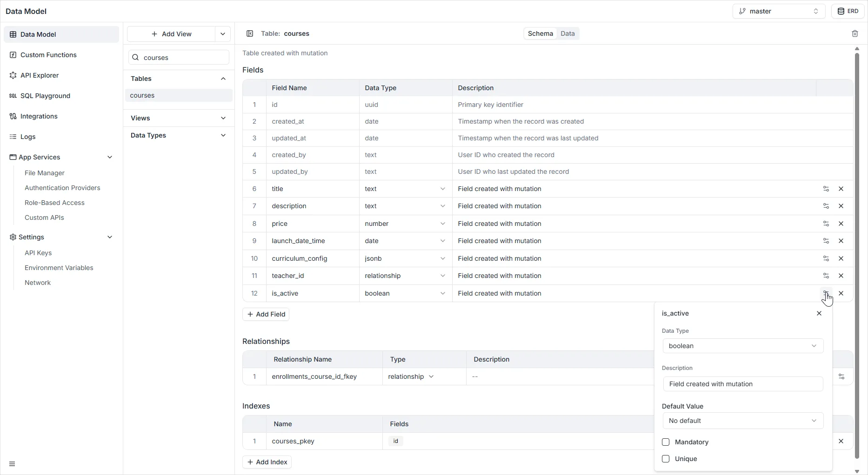Open settings icon for curriculum_config field
This screenshot has height=475, width=868.
(826, 258)
